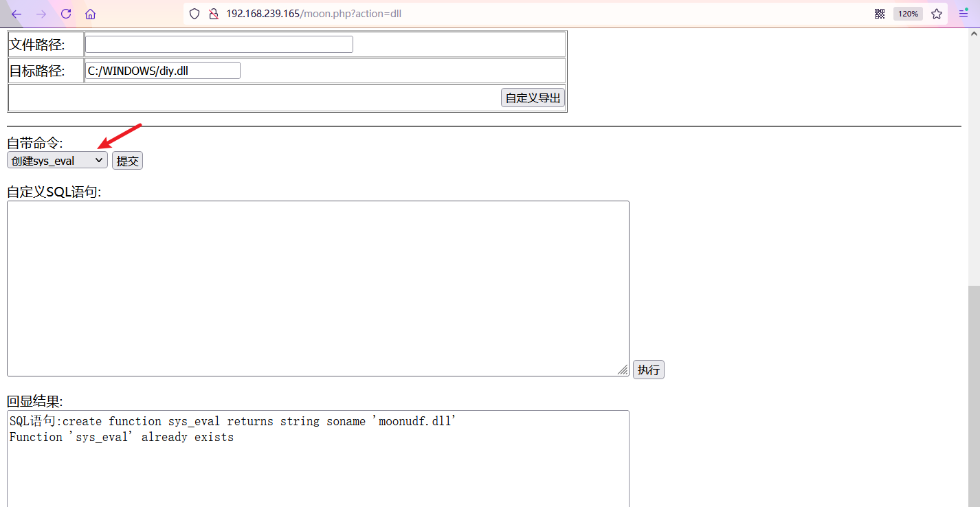This screenshot has height=507, width=980.
Task: Click the 目标路径 field with C:/WINDOWS/diy.dll
Action: (x=163, y=70)
